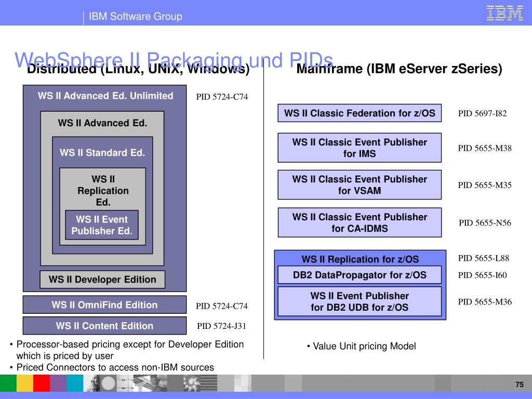The image size is (532, 399).
Task: Click the WS II Classic Federation for z/OS box
Action: (360, 113)
